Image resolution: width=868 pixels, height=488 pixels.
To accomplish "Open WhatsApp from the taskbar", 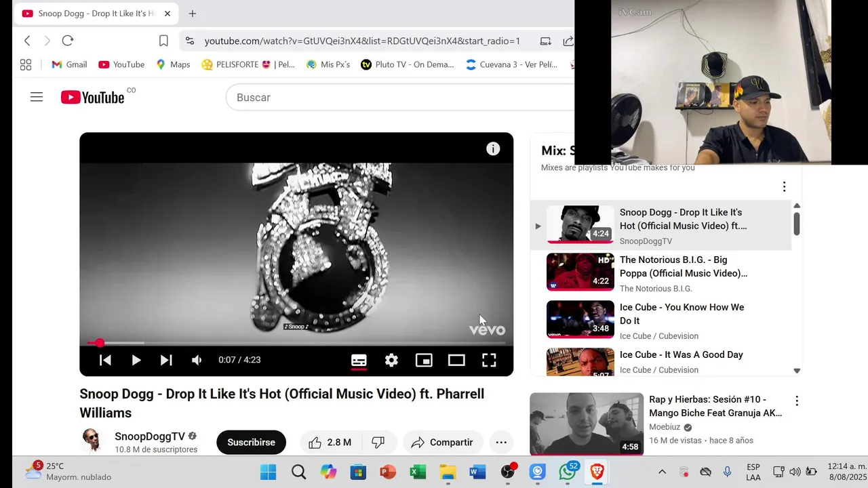I will click(x=568, y=472).
